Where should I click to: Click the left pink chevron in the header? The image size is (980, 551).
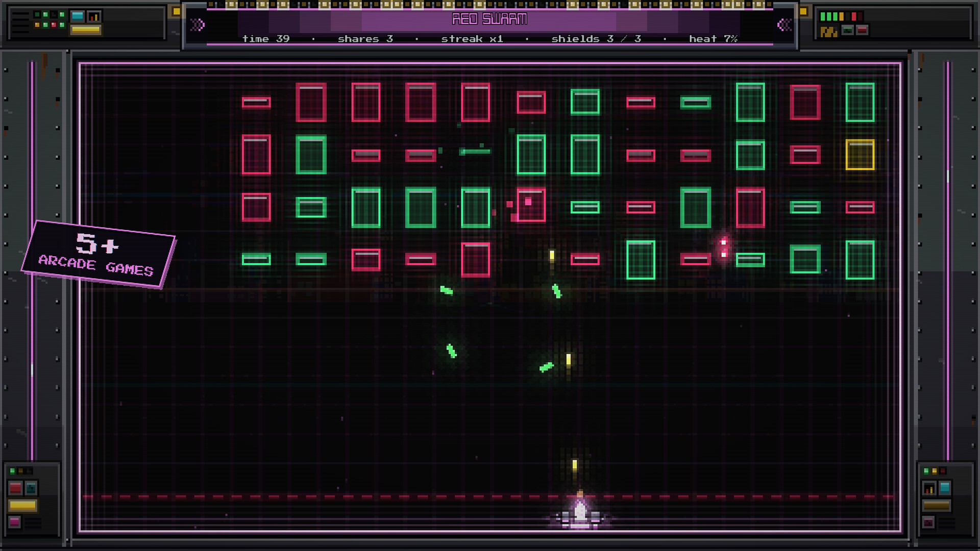[197, 24]
